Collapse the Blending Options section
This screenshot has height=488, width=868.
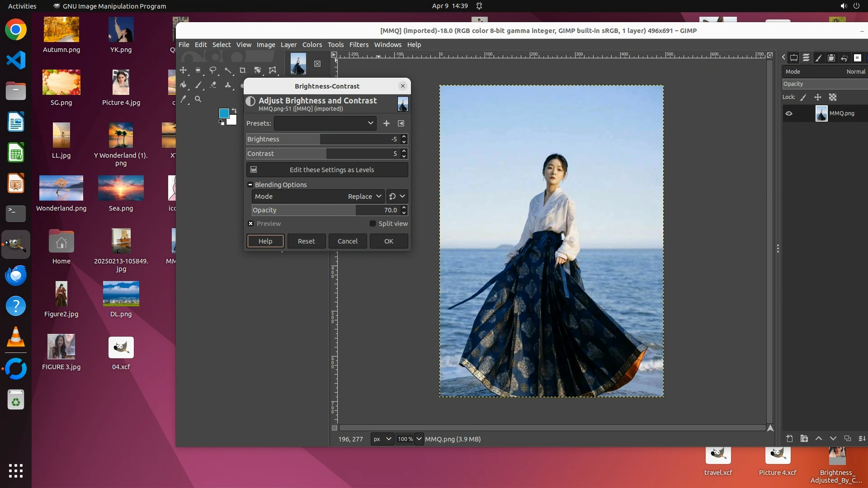pos(250,185)
